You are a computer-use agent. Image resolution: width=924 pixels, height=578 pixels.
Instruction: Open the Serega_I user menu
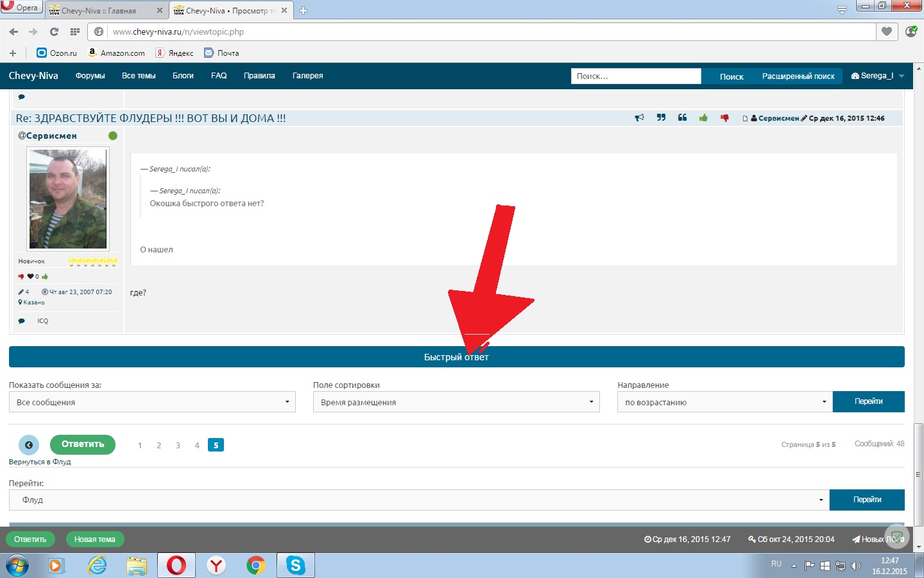tap(877, 76)
